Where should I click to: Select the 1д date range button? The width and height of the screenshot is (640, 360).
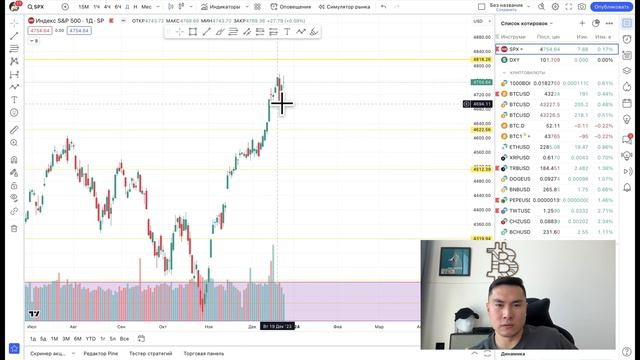point(33,339)
